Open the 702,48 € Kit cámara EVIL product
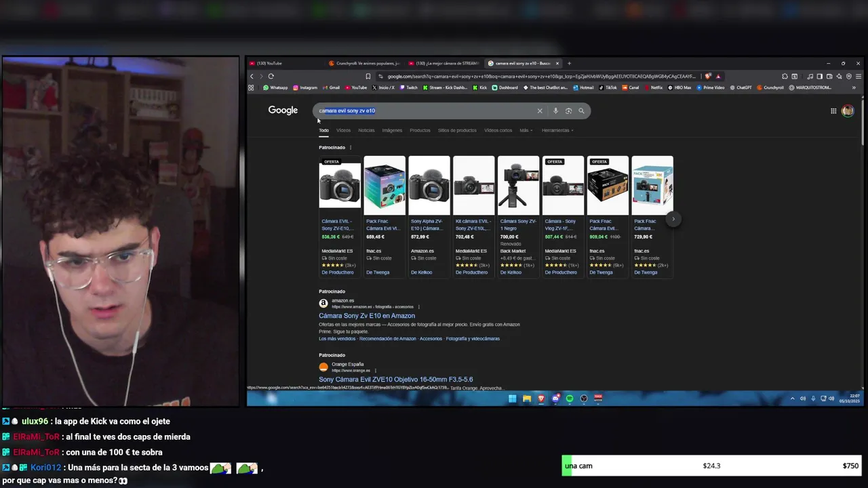Screen dimensions: 868x488 (474, 216)
